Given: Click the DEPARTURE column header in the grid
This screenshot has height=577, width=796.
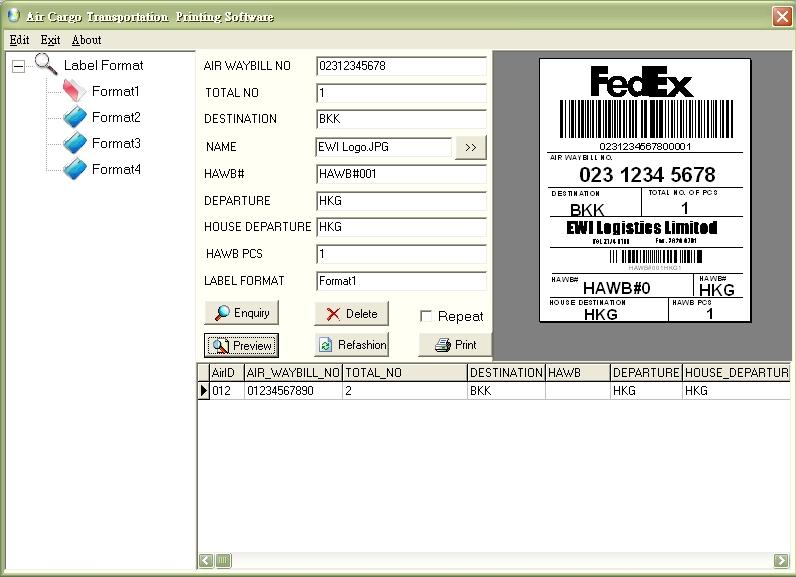Looking at the screenshot, I should coord(646,372).
